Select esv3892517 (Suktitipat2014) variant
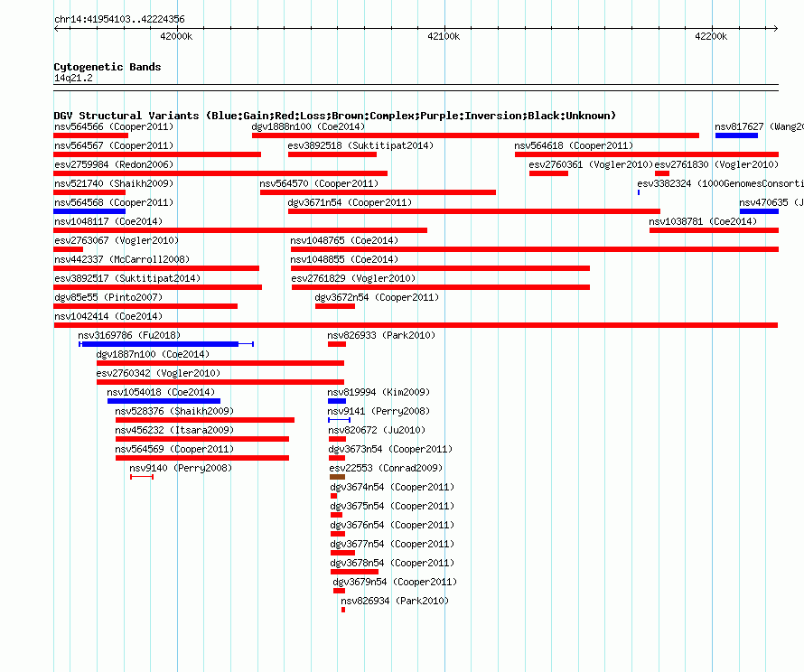The height and width of the screenshot is (672, 804). [127, 278]
